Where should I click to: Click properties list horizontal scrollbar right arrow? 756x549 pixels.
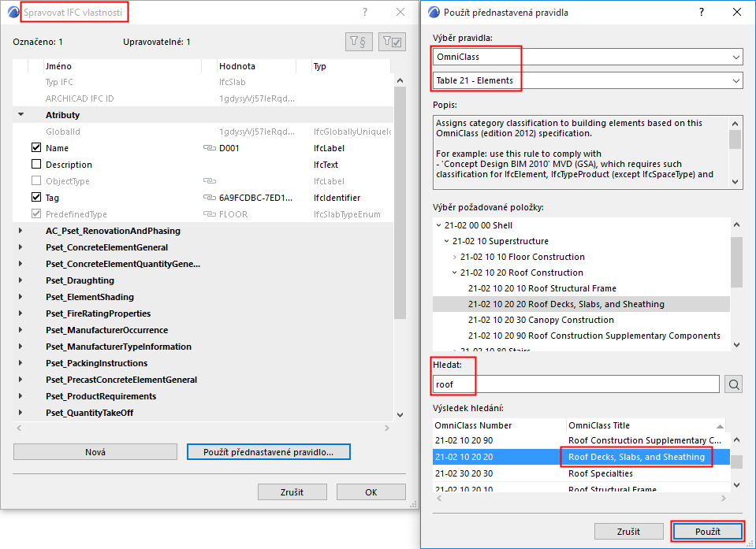point(387,428)
